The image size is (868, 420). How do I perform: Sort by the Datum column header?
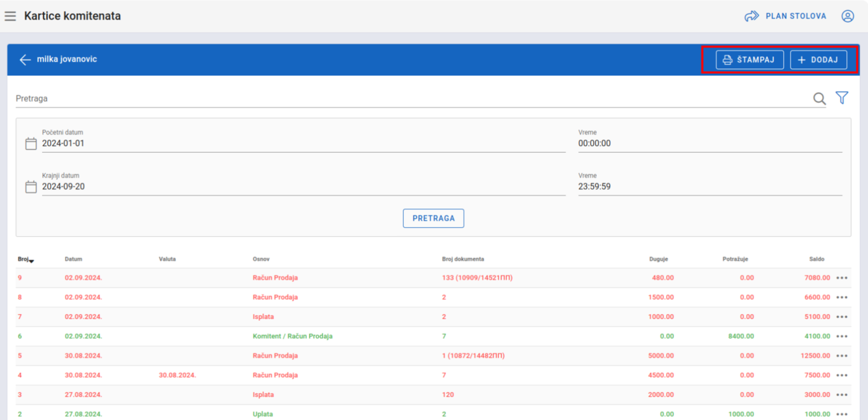click(x=73, y=259)
